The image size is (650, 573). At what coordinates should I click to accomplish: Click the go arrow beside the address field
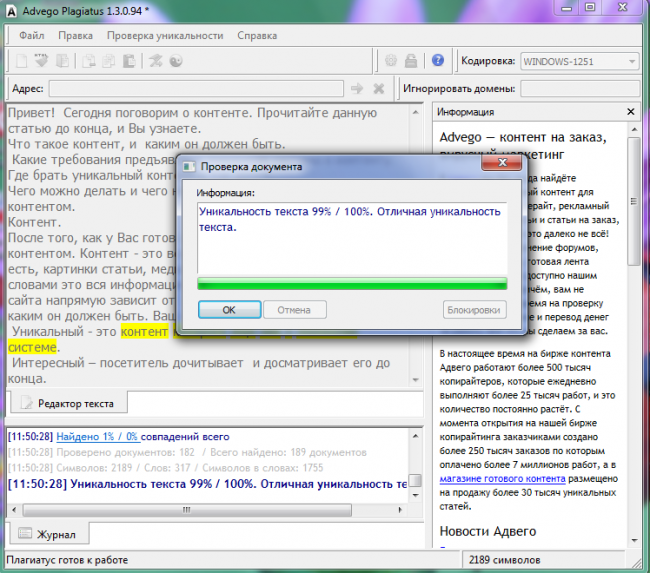point(357,88)
